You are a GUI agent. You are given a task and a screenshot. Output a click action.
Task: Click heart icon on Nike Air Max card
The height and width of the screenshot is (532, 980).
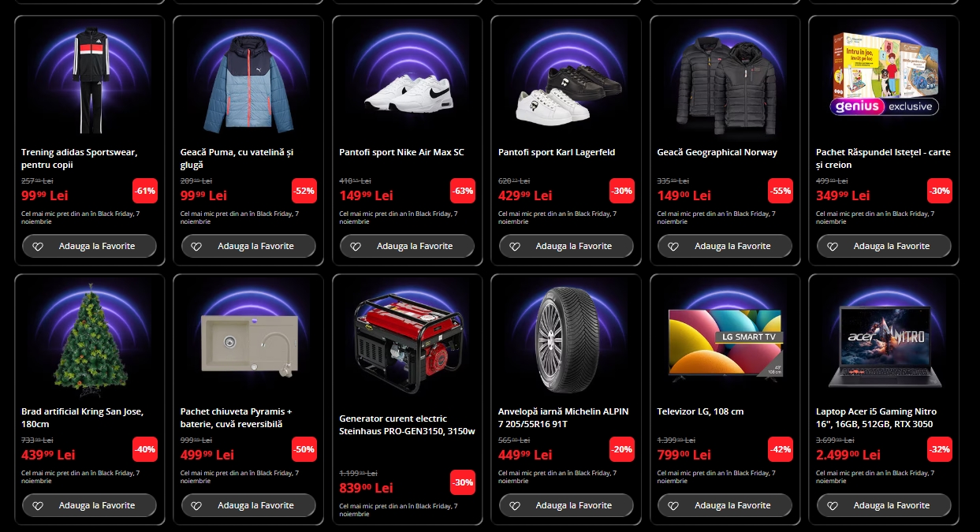356,247
